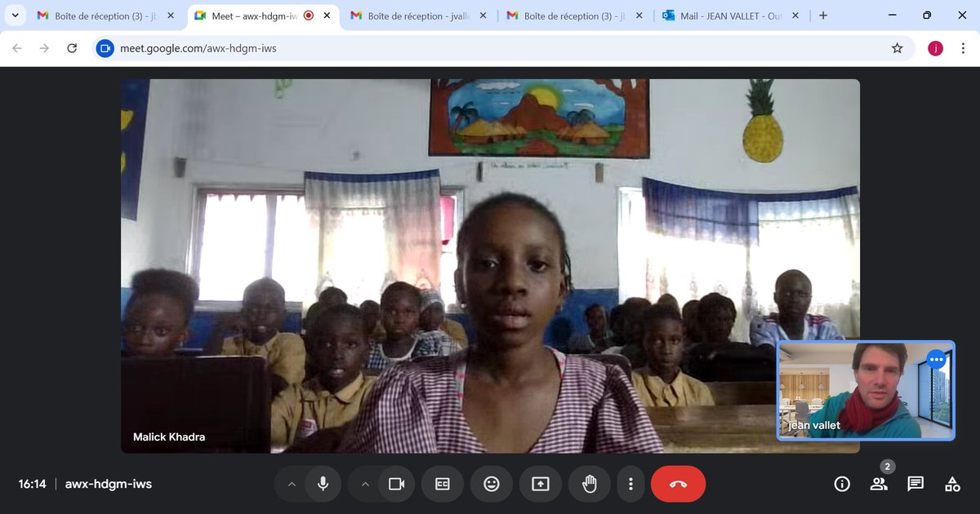
Task: Switch to fourth tab Boîte de réception (3)
Action: [x=575, y=16]
